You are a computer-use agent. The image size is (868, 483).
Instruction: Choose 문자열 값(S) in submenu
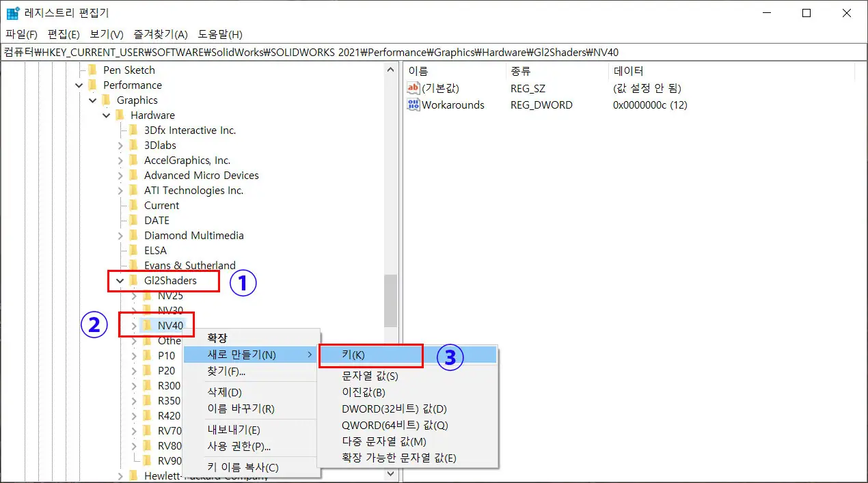click(409, 376)
